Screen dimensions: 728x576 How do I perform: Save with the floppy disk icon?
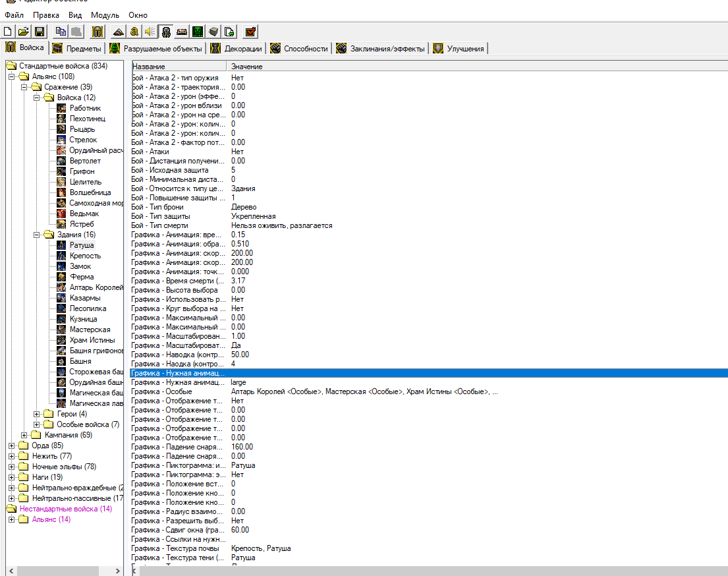(40, 32)
